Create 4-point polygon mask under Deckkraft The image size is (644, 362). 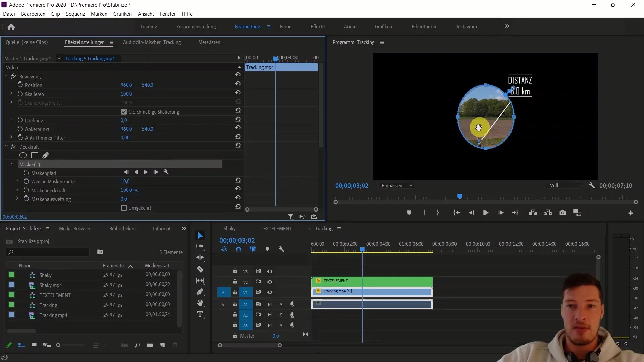pyautogui.click(x=34, y=155)
